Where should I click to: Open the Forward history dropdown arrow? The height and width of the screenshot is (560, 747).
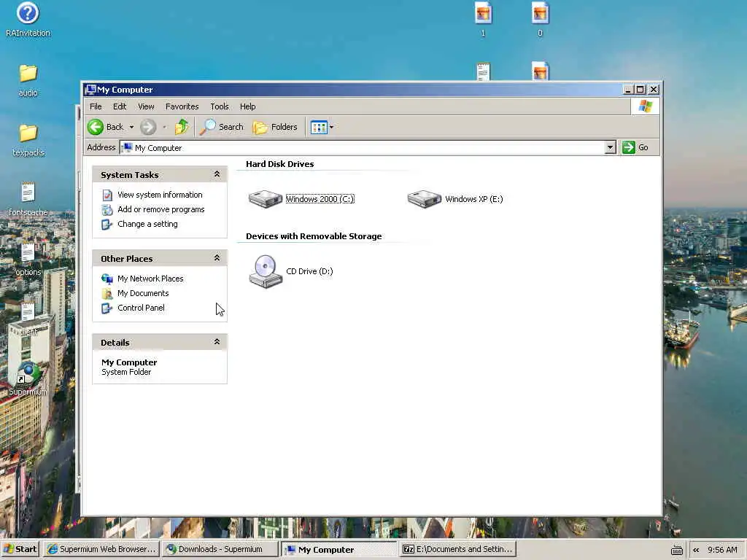click(x=164, y=127)
